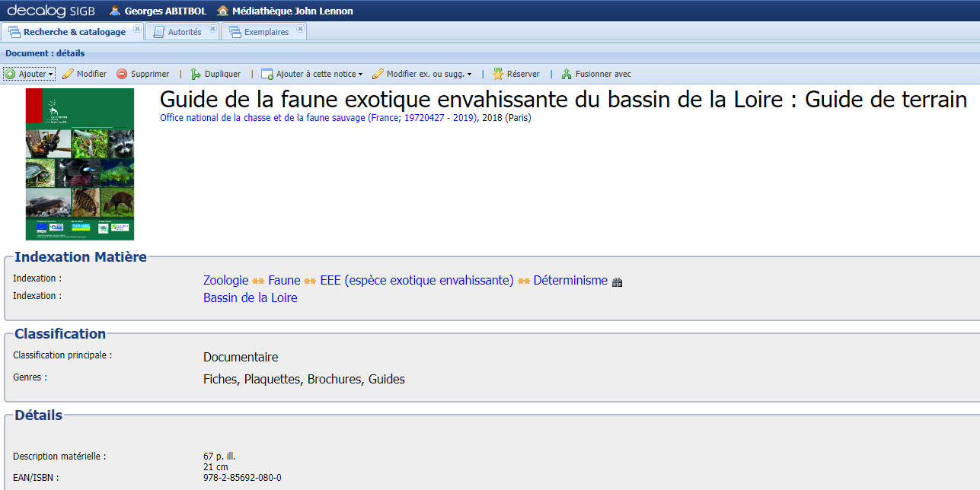Open the Exemplaires tab

(267, 31)
